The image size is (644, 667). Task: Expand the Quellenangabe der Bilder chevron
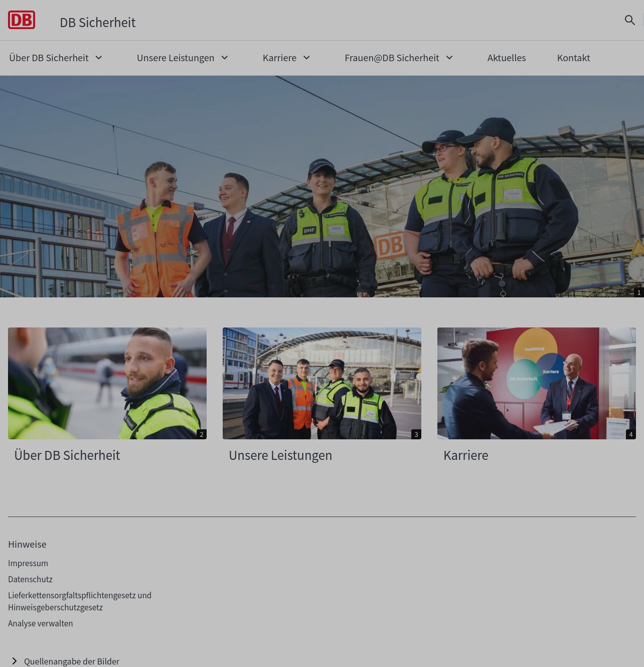(14, 661)
